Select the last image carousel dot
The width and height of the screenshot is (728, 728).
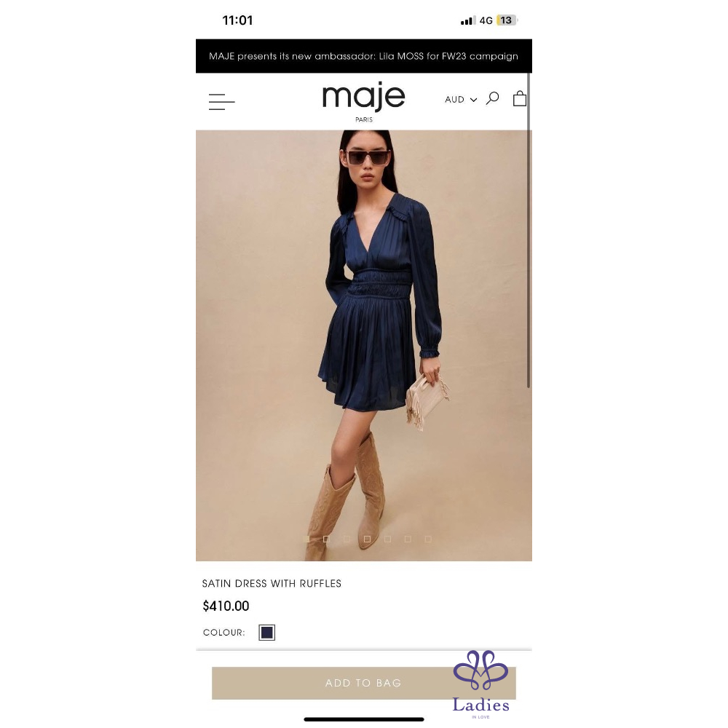tap(428, 539)
